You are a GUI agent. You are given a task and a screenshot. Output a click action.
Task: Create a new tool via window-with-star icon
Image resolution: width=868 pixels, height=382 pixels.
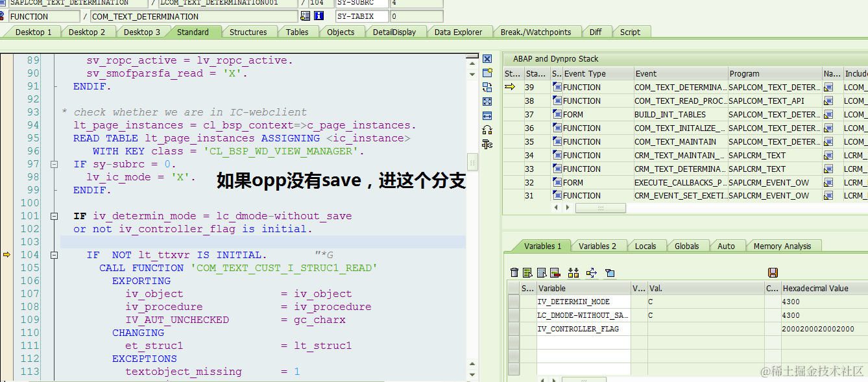(x=487, y=73)
